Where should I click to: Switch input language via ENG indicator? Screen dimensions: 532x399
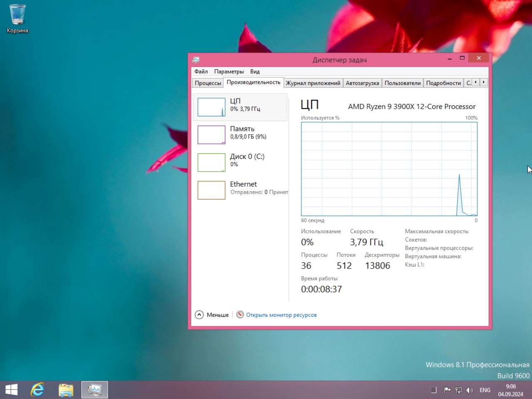pos(485,390)
